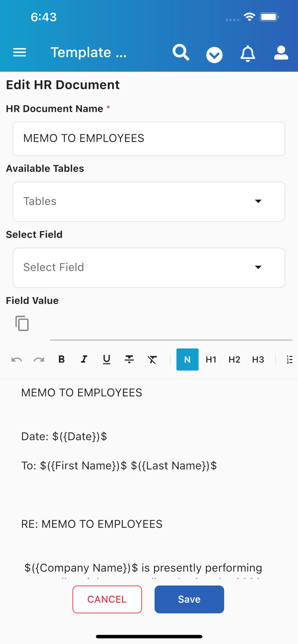Apply Normal (N) text style
Screen dimensions: 298x644
(x=187, y=359)
